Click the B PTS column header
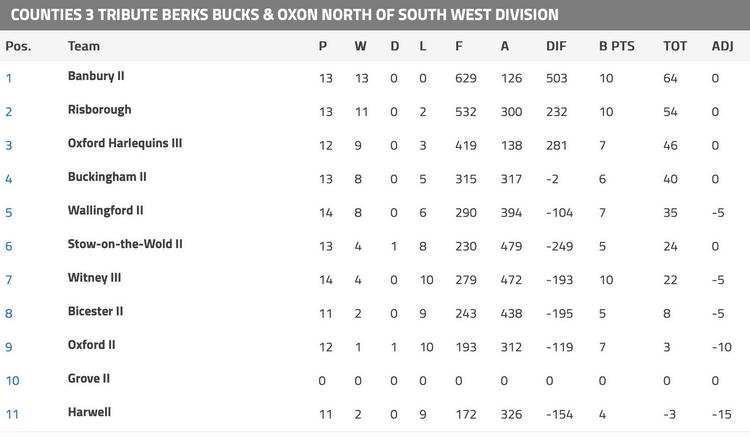750x437 pixels. click(x=616, y=46)
